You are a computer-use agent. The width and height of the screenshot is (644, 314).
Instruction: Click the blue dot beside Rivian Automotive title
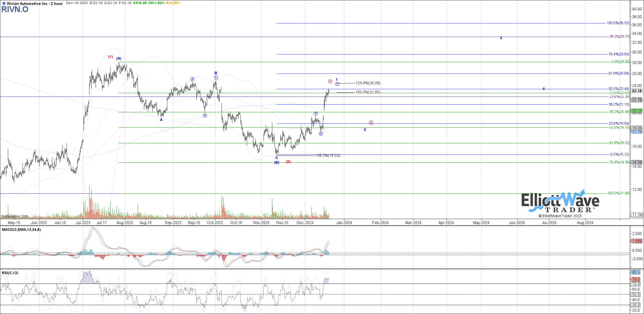coord(4,3)
